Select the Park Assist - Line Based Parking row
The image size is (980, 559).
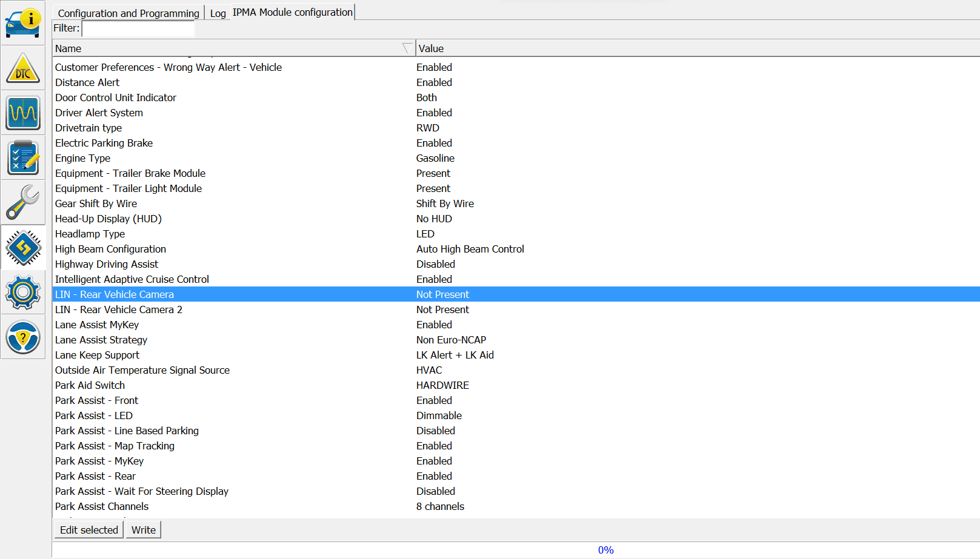click(x=127, y=431)
